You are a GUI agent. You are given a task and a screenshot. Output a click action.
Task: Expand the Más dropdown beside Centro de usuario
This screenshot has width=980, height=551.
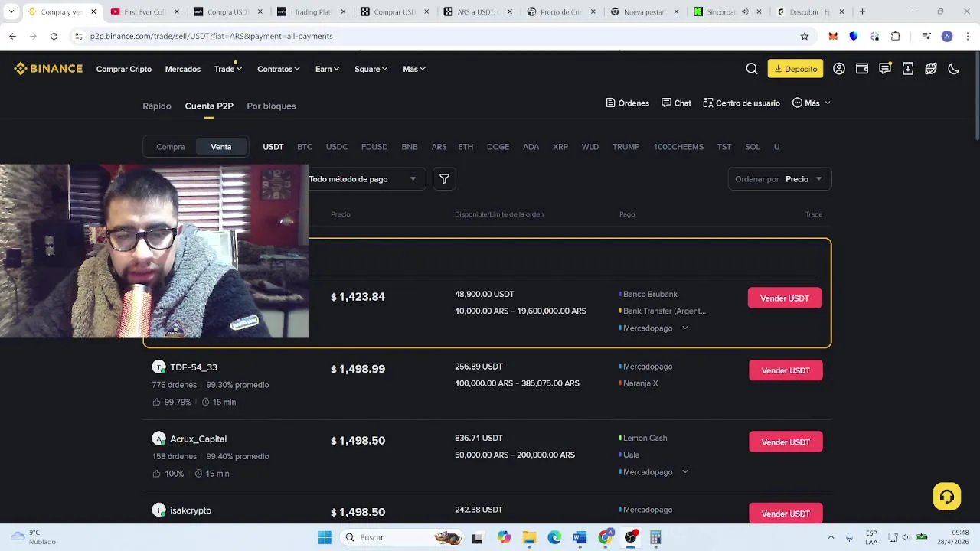click(x=812, y=103)
